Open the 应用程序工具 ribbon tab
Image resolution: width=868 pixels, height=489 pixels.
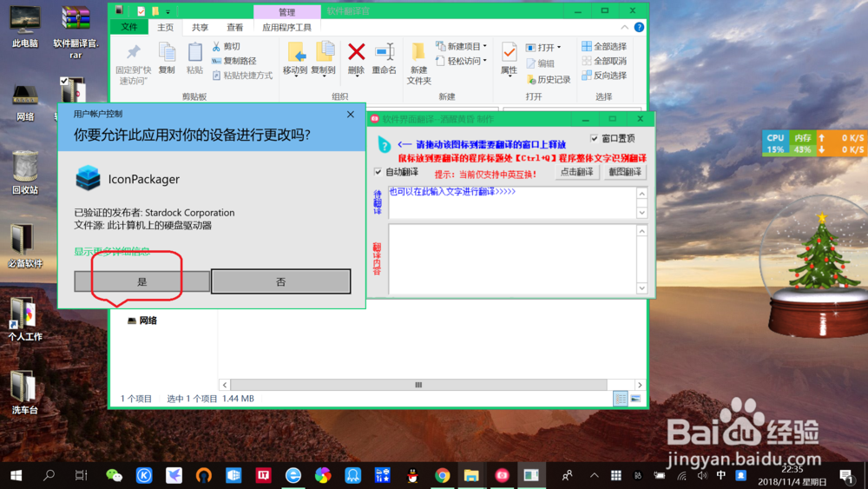tap(286, 27)
